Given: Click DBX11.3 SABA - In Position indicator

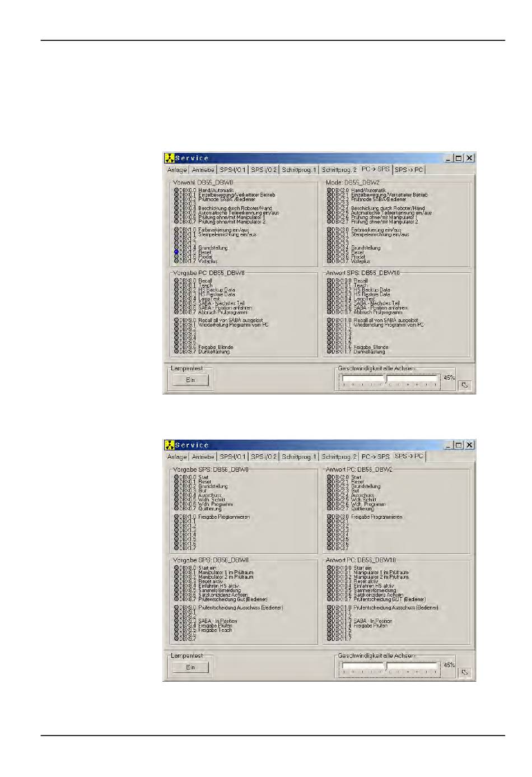Looking at the screenshot, I should tap(329, 621).
